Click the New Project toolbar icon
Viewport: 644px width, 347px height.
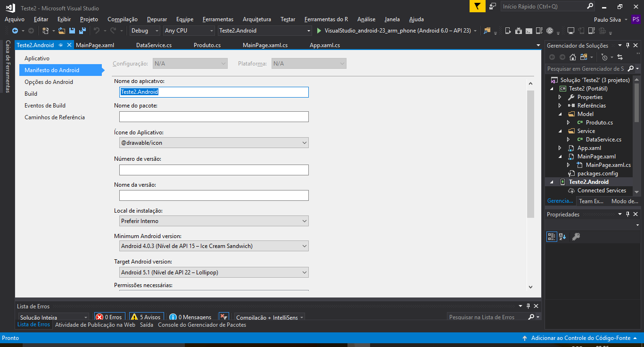click(45, 31)
